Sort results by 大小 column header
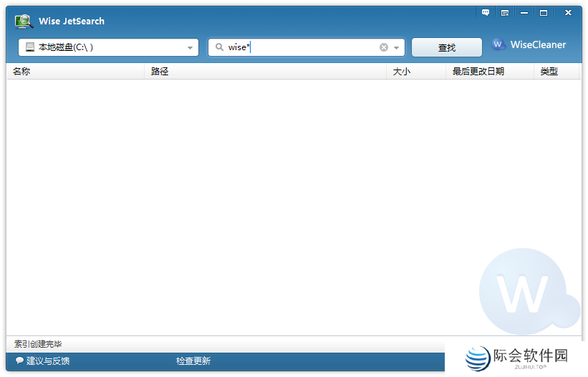 pos(416,71)
